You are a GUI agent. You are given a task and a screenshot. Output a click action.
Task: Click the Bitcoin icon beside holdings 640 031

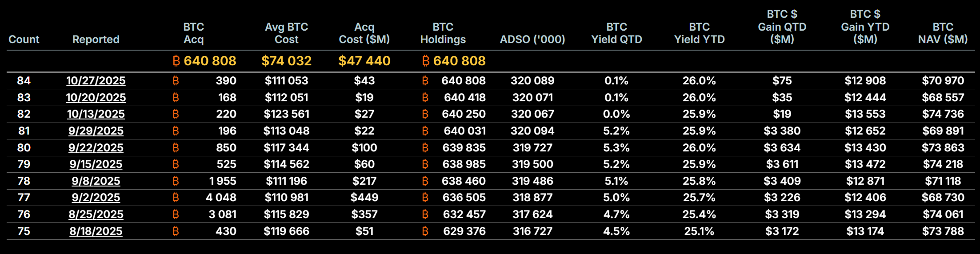click(x=425, y=131)
